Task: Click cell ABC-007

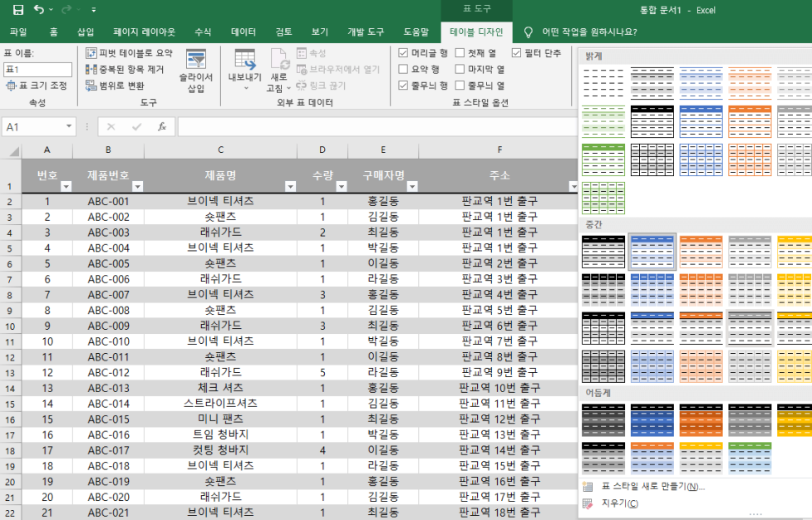Action: pyautogui.click(x=108, y=294)
